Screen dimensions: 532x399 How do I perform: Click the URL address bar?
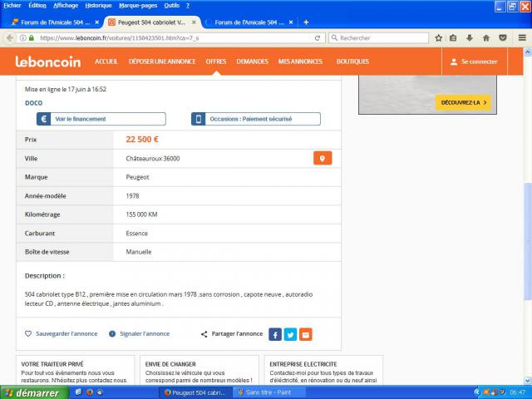click(x=171, y=38)
